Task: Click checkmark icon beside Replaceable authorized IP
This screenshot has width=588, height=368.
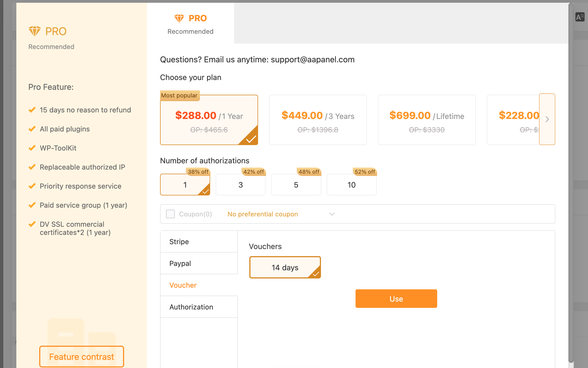Action: click(32, 167)
